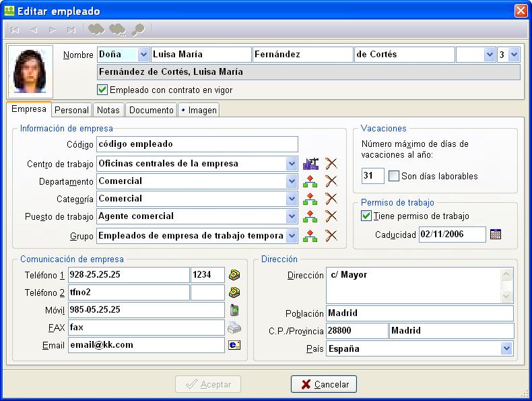The width and height of the screenshot is (532, 401).
Task: Open País dropdown
Action: [507, 348]
